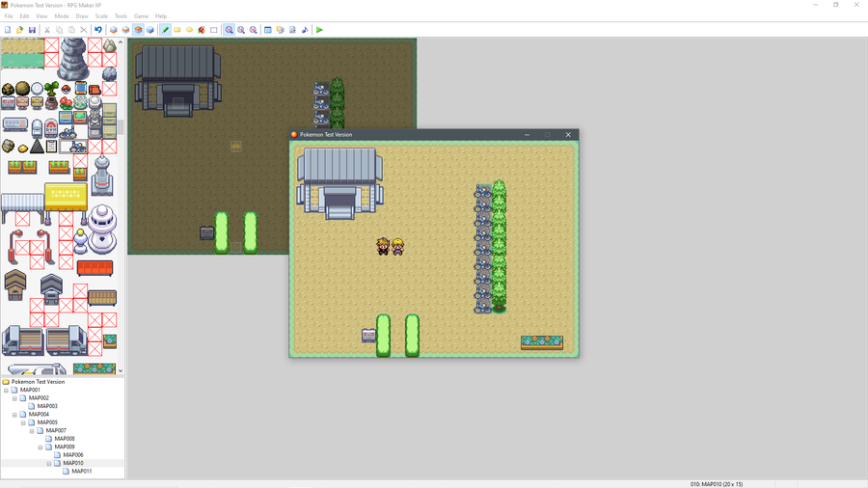Switch to Layer 2 editing mode
Screen dimensions: 868x488
click(125, 30)
